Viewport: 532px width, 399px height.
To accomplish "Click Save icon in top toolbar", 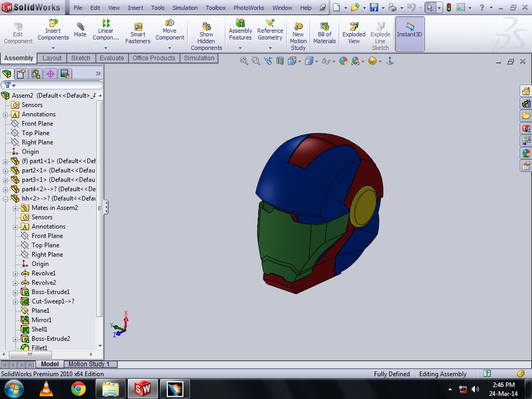I will point(374,7).
